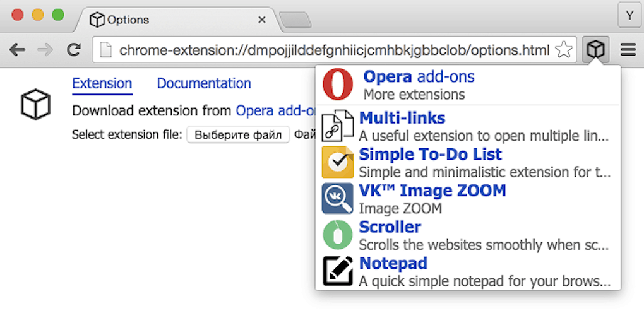Click the Выберите файл file chooser button
Screen dimensions: 644x335
[238, 134]
